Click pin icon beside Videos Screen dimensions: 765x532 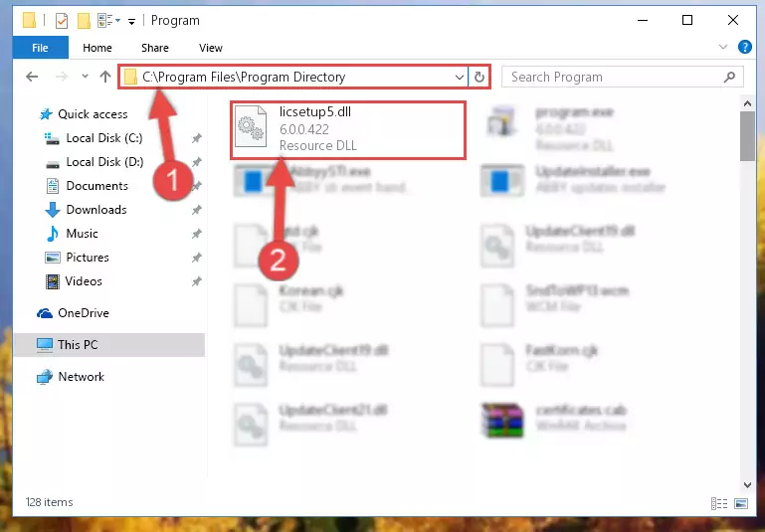pos(196,281)
